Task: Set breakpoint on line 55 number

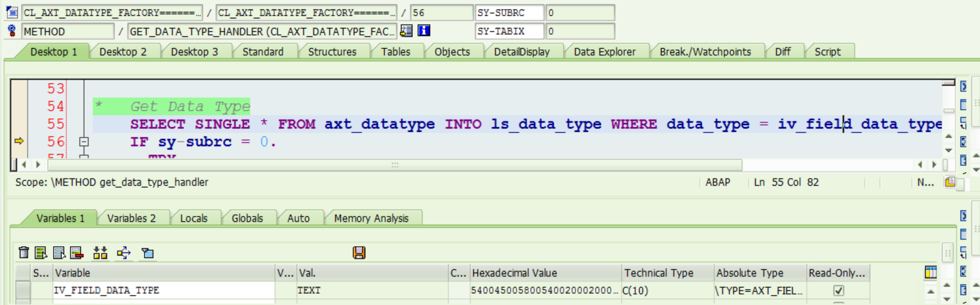Action: (56, 124)
